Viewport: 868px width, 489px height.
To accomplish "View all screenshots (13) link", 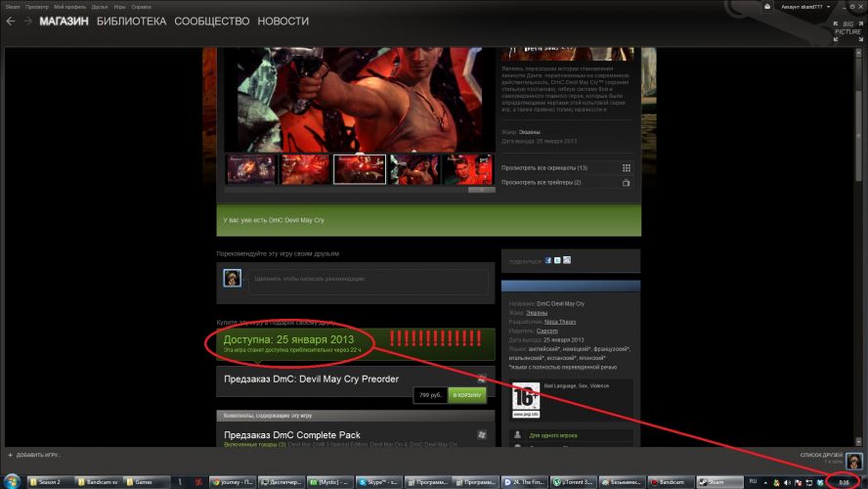I will pos(544,168).
